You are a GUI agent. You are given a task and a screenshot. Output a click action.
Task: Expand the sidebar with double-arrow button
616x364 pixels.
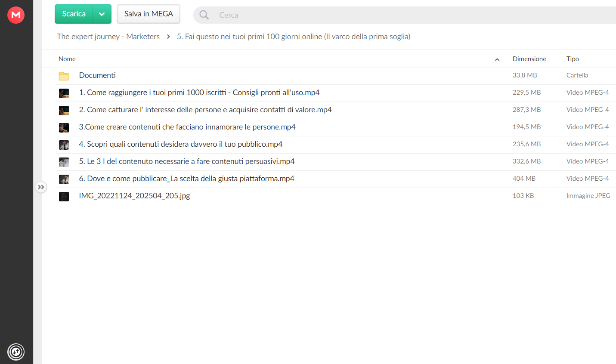(x=41, y=187)
